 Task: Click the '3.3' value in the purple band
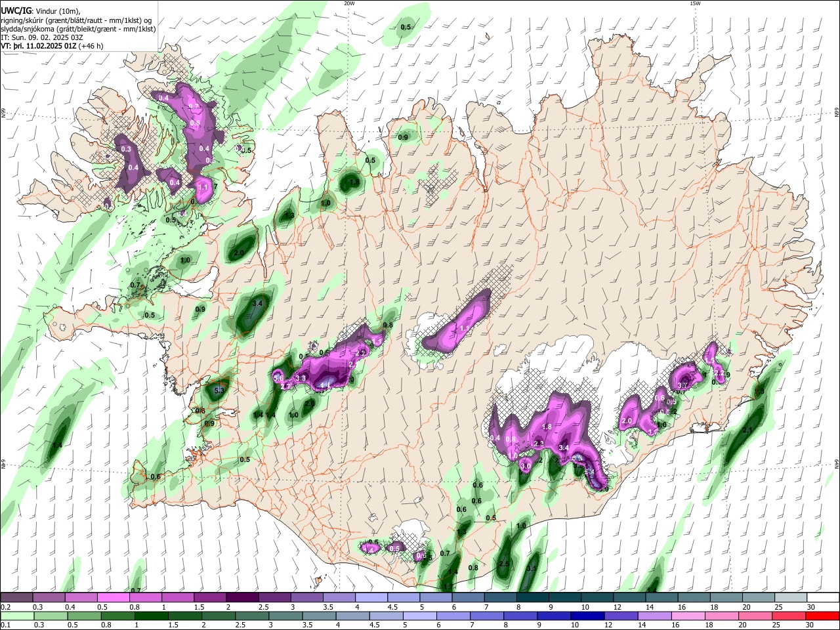coord(301,379)
